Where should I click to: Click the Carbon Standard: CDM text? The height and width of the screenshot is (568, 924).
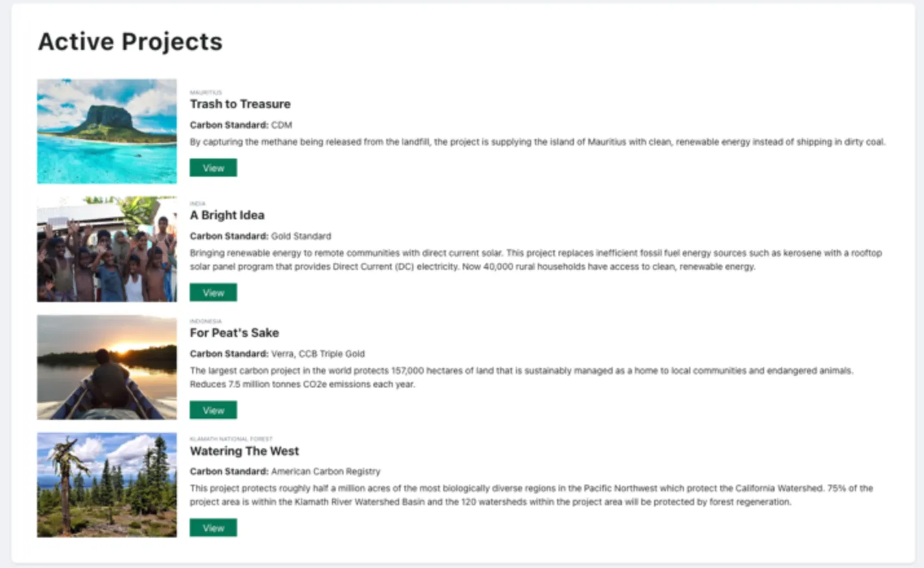[241, 125]
